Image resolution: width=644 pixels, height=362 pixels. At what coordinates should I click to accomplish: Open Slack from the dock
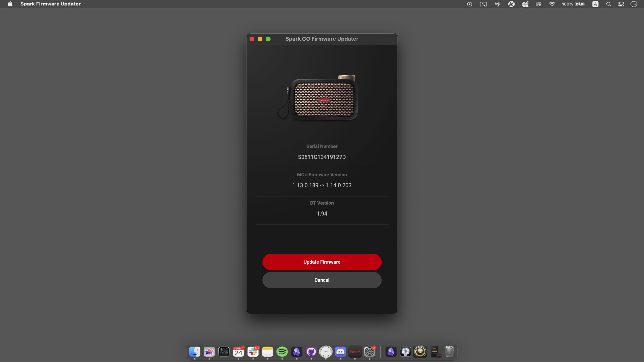point(253,352)
